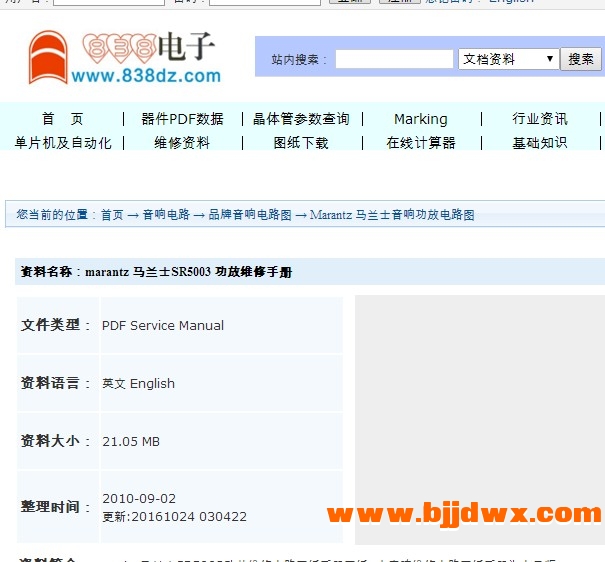Open 器件PDF数据 navigation item
The height and width of the screenshot is (562, 605).
[182, 119]
